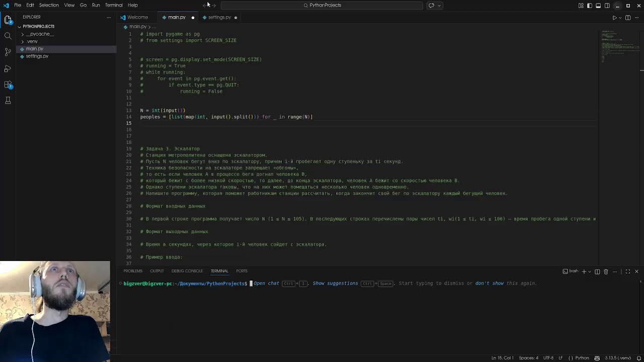The width and height of the screenshot is (644, 362).
Task: Open the Terminal menu
Action: pyautogui.click(x=114, y=5)
